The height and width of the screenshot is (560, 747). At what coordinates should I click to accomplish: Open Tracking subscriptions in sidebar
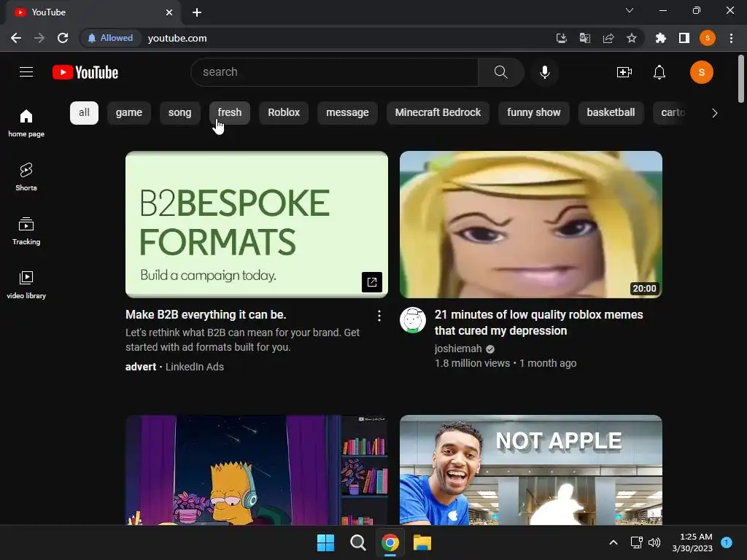(26, 231)
